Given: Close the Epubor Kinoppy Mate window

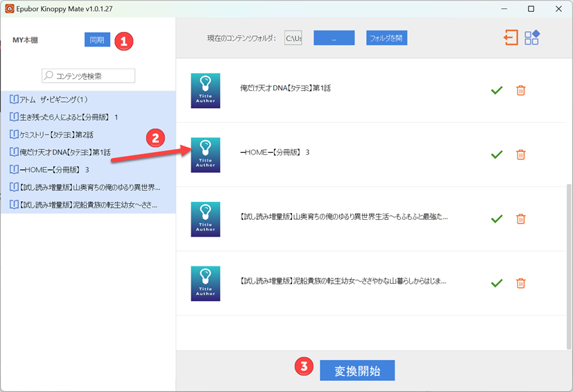Looking at the screenshot, I should click(558, 9).
